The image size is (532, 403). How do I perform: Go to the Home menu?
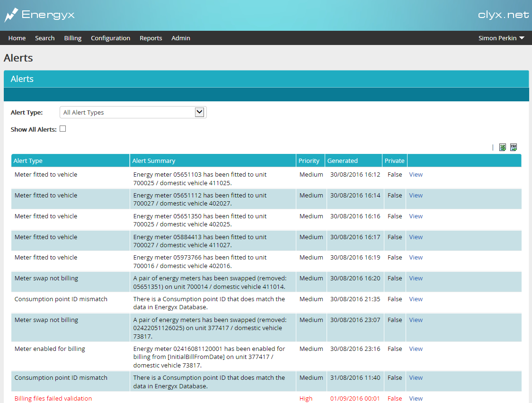point(17,38)
